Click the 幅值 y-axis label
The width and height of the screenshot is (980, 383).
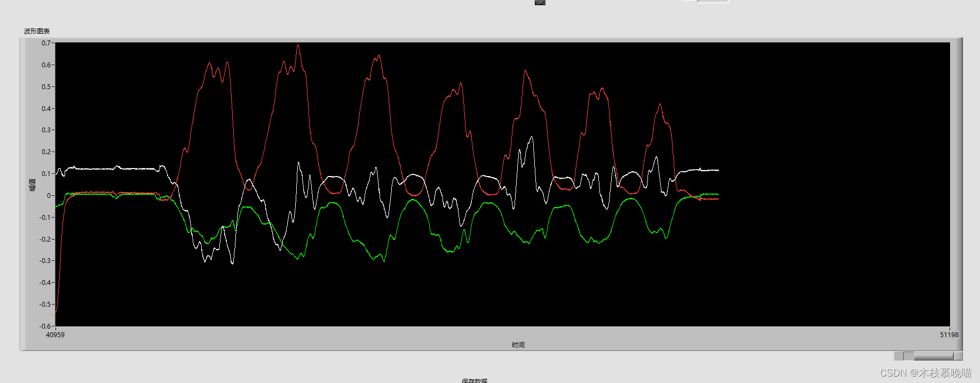click(33, 185)
